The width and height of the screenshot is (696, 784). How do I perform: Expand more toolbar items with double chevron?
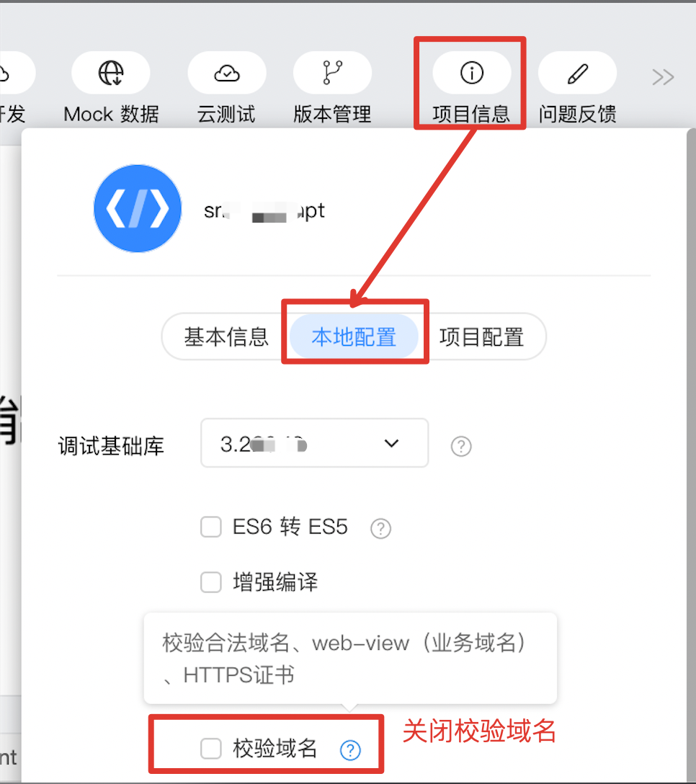click(663, 77)
